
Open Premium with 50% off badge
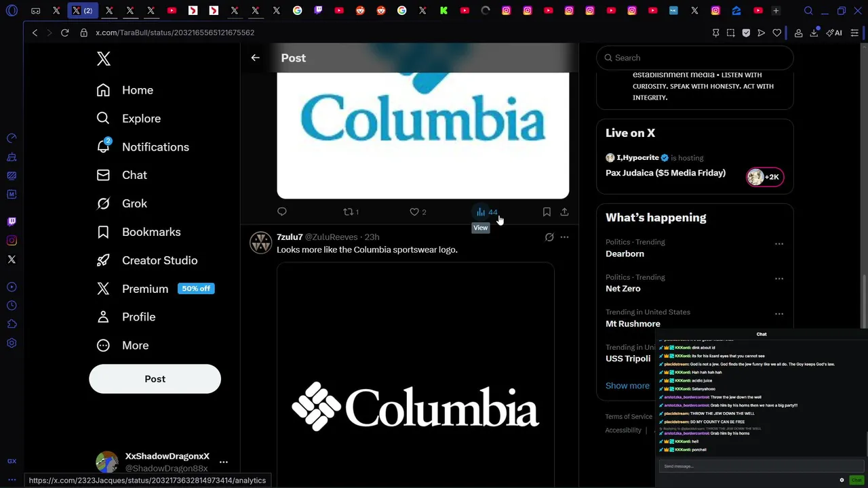click(x=155, y=289)
